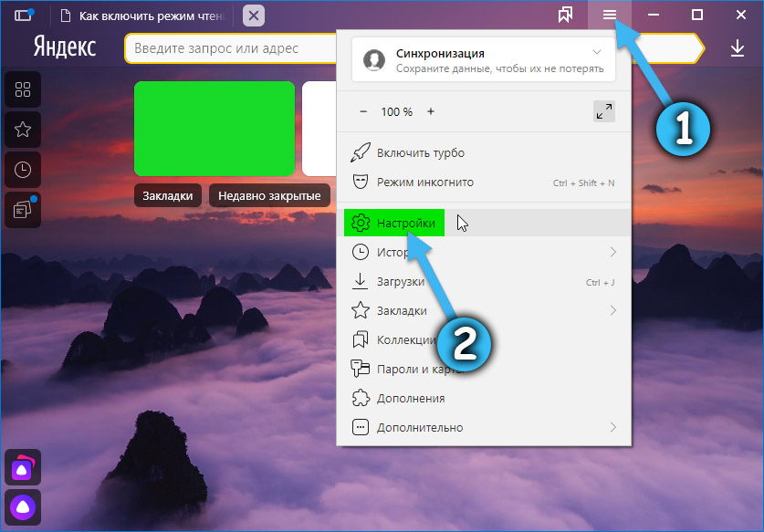Viewport: 764px width, 532px height.
Task: Open Режим инкогнито from the menu
Action: [x=424, y=182]
